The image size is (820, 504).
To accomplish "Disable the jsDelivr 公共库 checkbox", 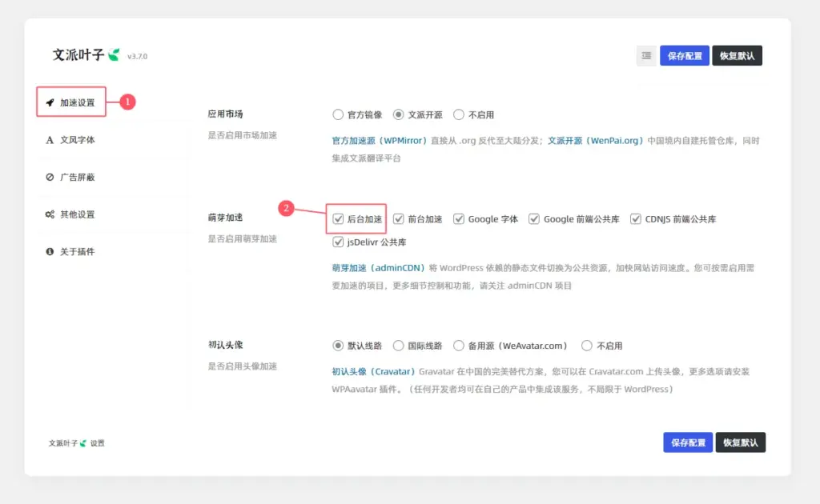I will tap(339, 242).
